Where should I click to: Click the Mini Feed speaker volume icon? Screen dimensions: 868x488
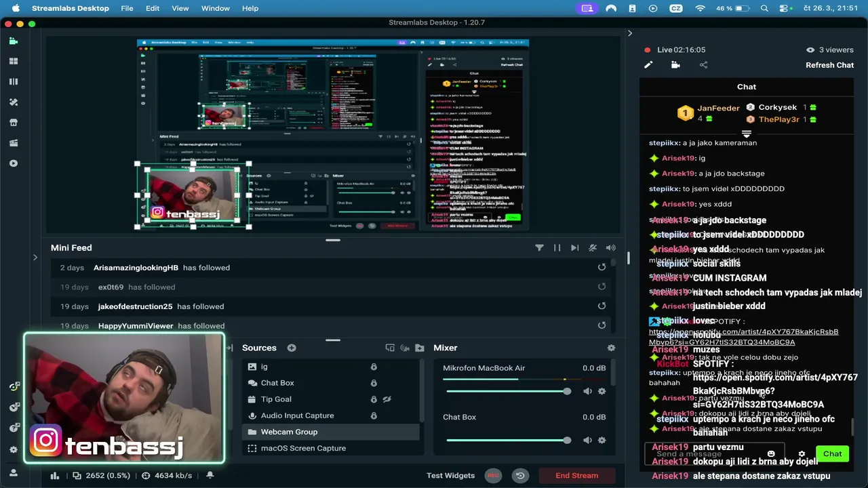pyautogui.click(x=610, y=248)
